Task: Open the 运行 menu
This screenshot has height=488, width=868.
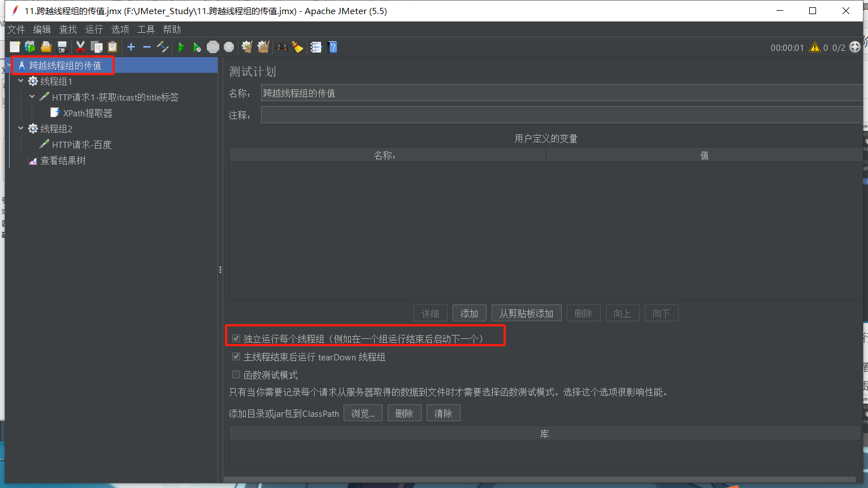Action: (94, 29)
